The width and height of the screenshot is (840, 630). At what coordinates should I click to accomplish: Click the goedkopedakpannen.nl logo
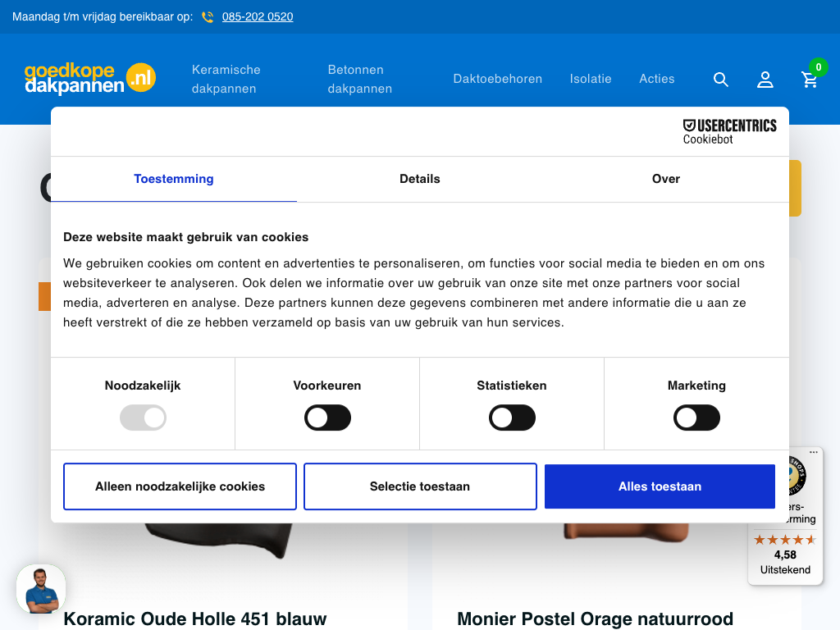click(x=90, y=79)
